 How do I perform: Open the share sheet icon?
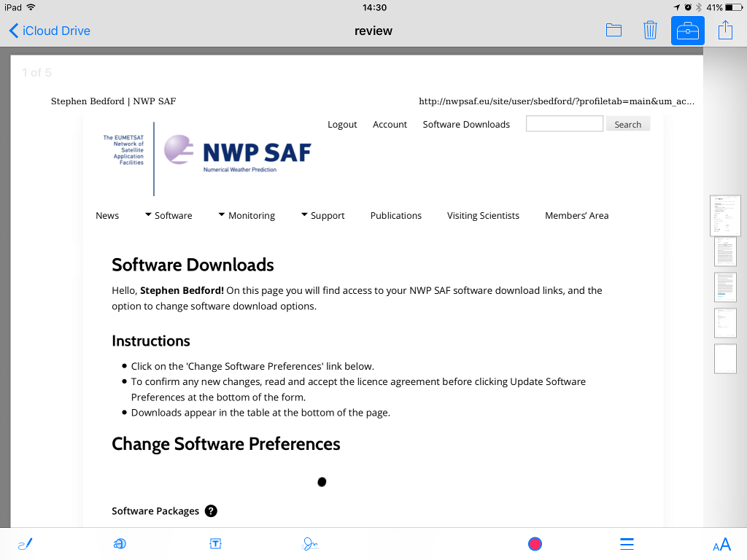(x=725, y=29)
